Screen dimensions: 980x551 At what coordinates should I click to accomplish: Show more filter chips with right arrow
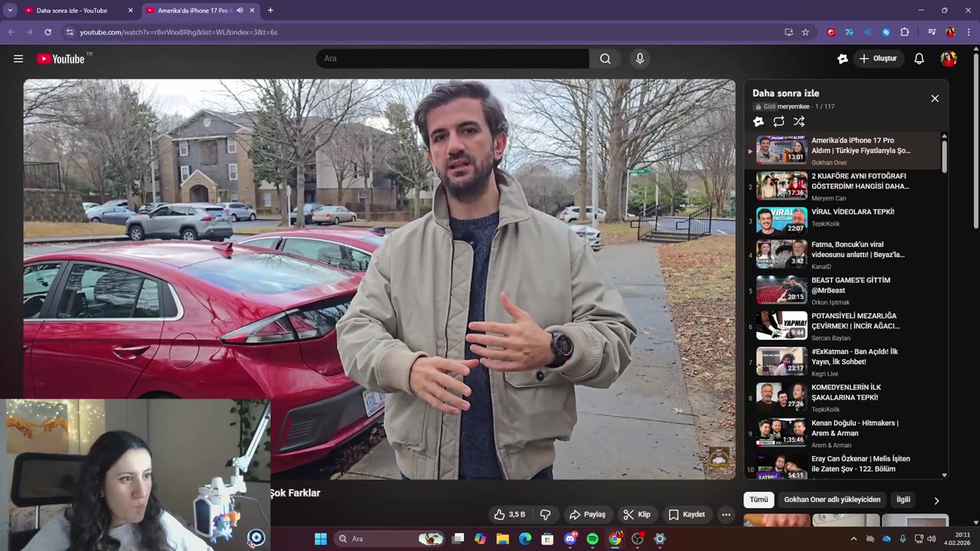(936, 500)
